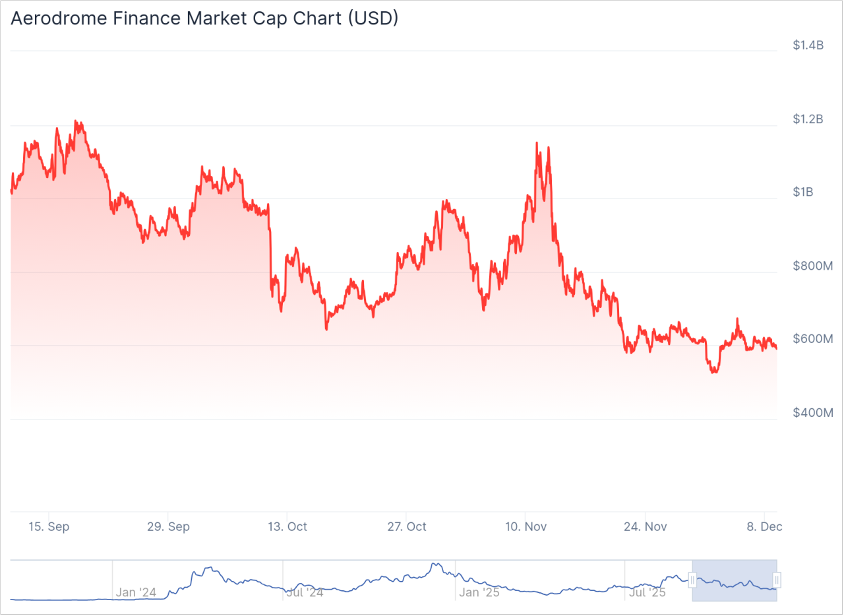Image resolution: width=844 pixels, height=616 pixels.
Task: Click the left navigator resize handle
Action: click(x=692, y=580)
